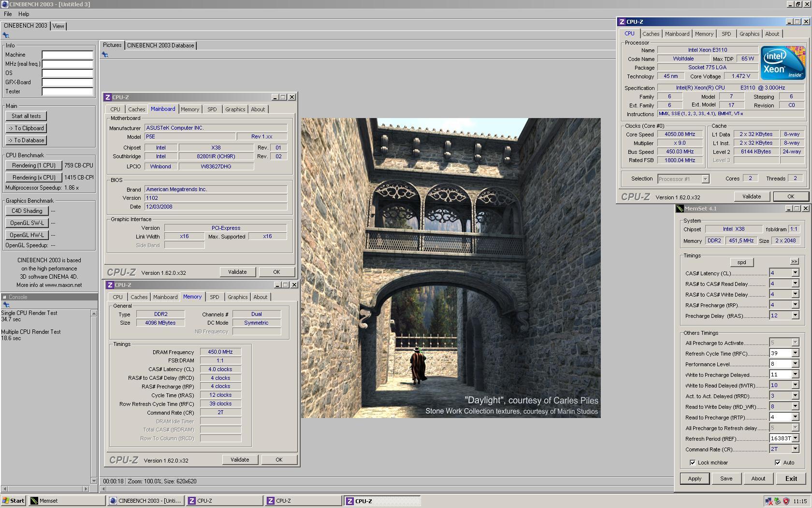Click the pin icon in Console panel
This screenshot has width=812, height=508.
(6, 305)
